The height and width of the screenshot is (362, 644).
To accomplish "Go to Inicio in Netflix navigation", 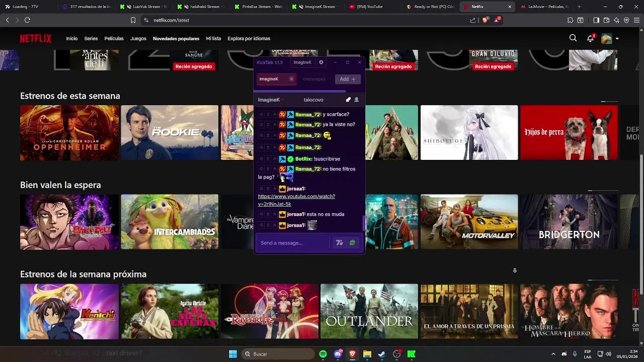I will pos(72,39).
